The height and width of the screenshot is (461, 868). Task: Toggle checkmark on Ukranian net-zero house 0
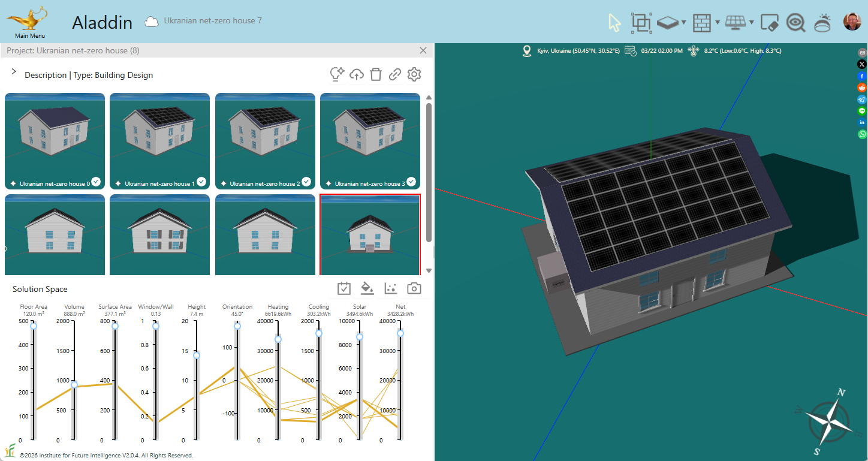96,182
